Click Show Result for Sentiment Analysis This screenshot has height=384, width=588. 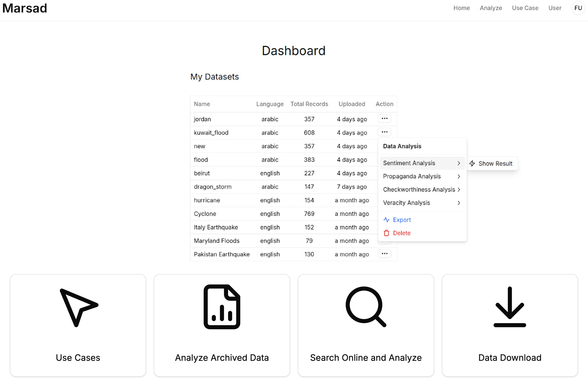[495, 164]
